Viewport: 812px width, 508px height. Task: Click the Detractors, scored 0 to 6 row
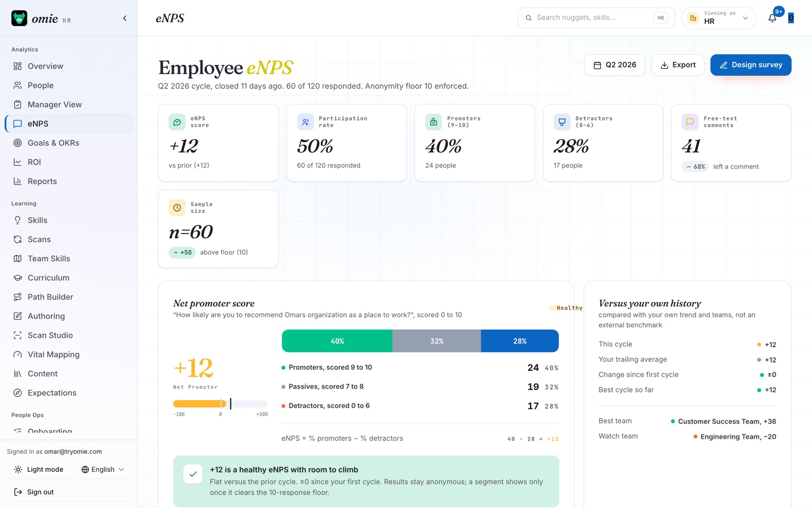coord(420,406)
